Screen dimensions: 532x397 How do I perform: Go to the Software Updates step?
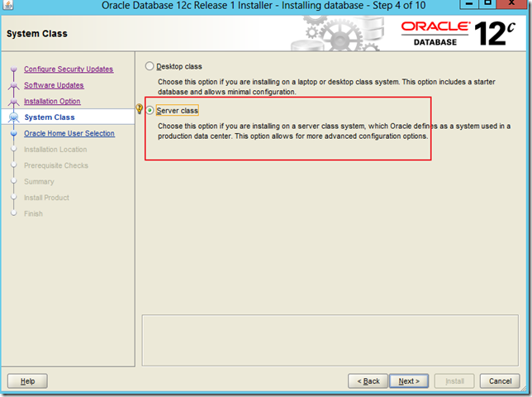tap(54, 85)
